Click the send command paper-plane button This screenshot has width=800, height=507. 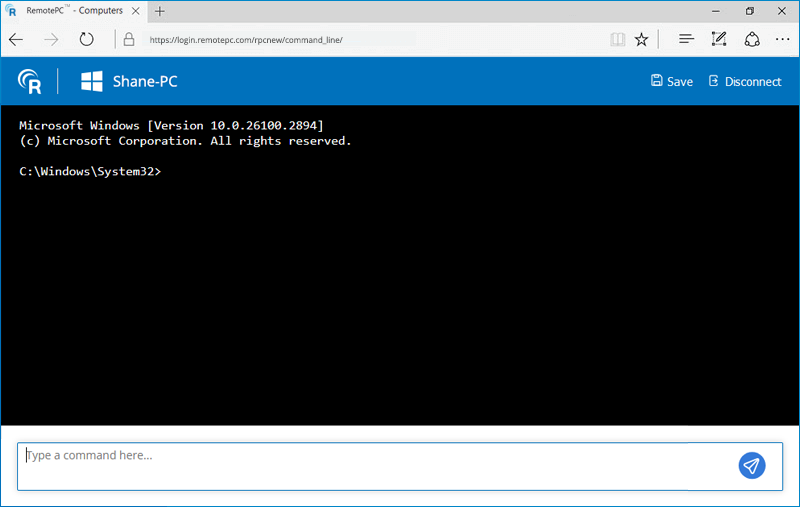tap(752, 465)
